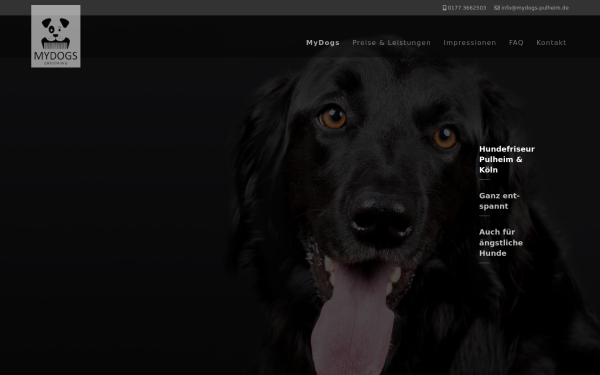600x375 pixels.
Task: Click the envelope email icon
Action: [x=497, y=8]
